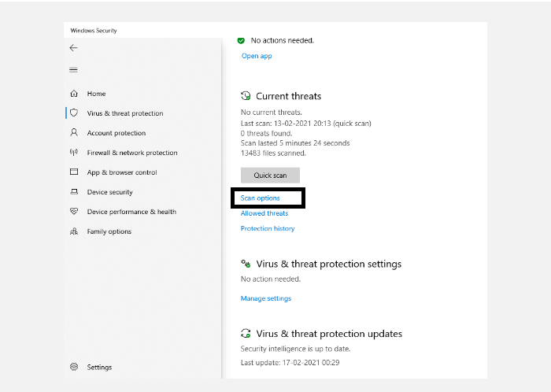The image size is (551, 392).
Task: Open Account protection section
Action: [x=116, y=133]
